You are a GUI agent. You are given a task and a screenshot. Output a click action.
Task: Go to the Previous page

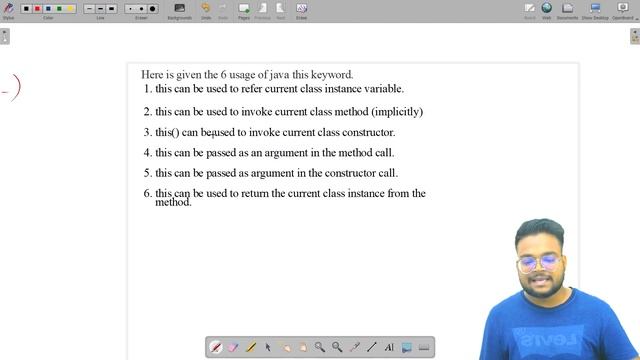click(262, 10)
